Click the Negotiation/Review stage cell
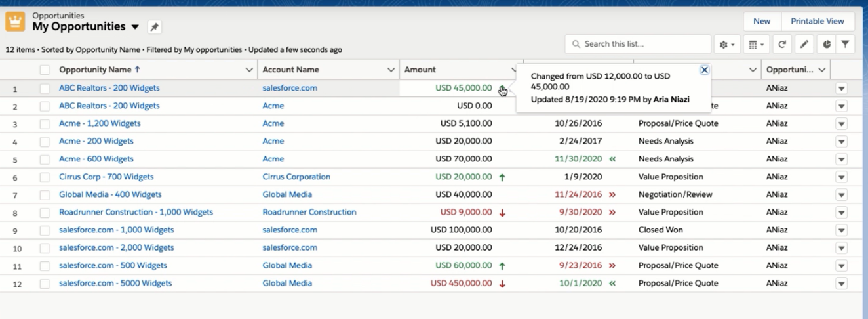868x319 pixels. tap(675, 194)
